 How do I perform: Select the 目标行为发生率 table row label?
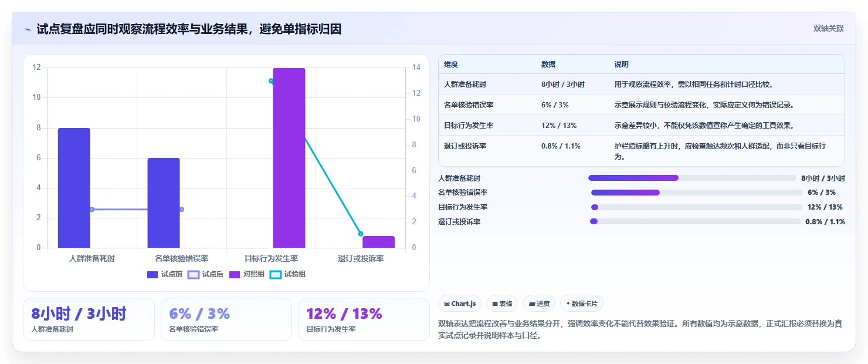[x=469, y=126]
